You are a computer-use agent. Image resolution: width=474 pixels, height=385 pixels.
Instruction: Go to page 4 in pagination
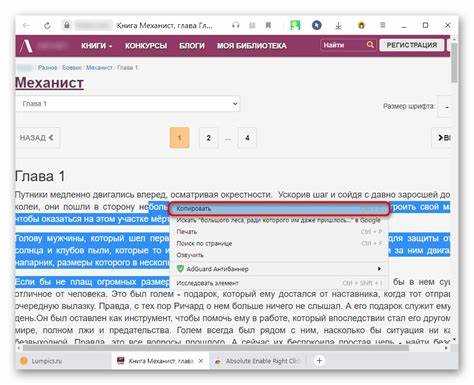tap(247, 137)
